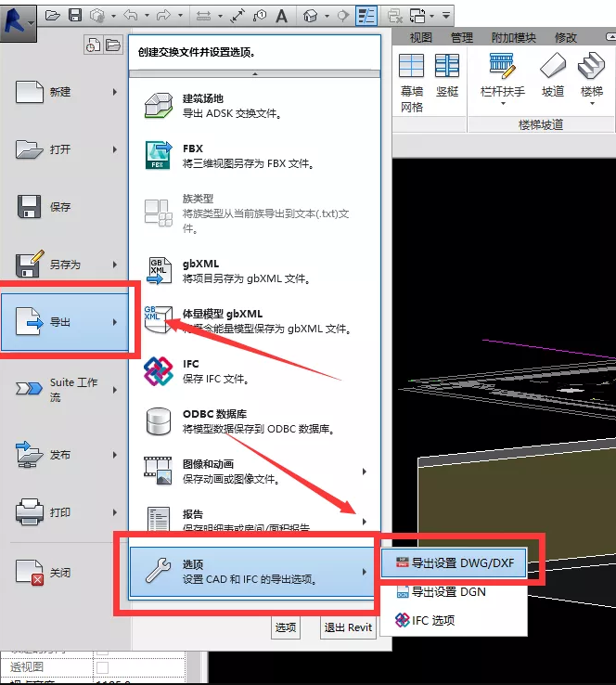The image size is (616, 685).
Task: Click the Save disk icon in quick access toolbar
Action: tap(75, 16)
